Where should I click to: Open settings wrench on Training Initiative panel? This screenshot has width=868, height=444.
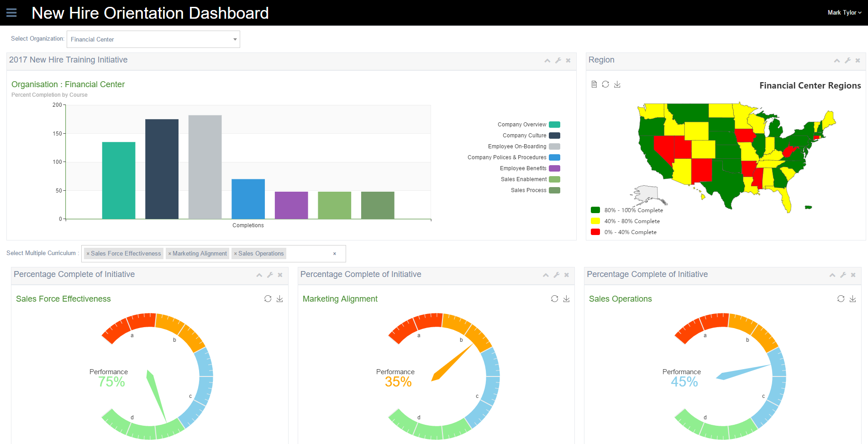coord(558,61)
